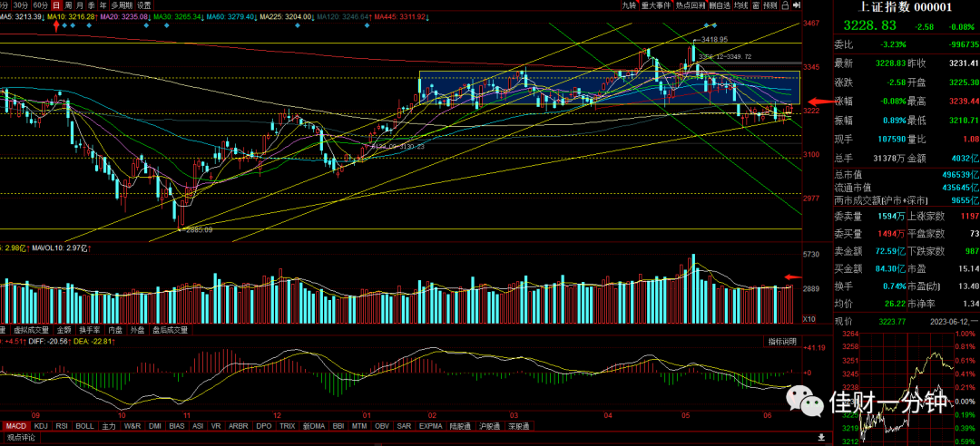Switch volume panel to 换手率

pos(90,330)
